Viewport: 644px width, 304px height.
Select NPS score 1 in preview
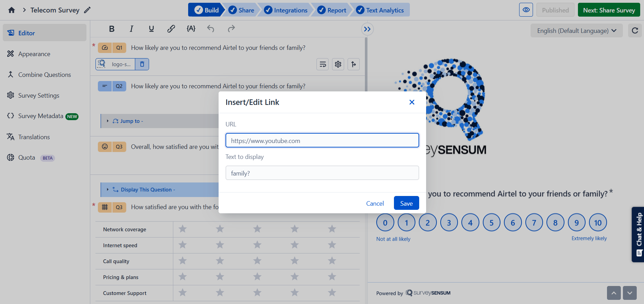(406, 223)
